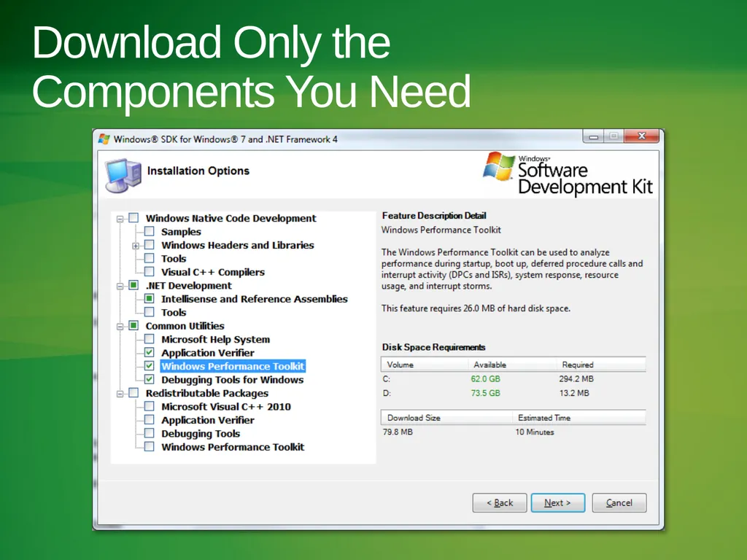This screenshot has width=747, height=560.
Task: Enable the Visual C++ Compilers checkbox
Action: (x=150, y=272)
